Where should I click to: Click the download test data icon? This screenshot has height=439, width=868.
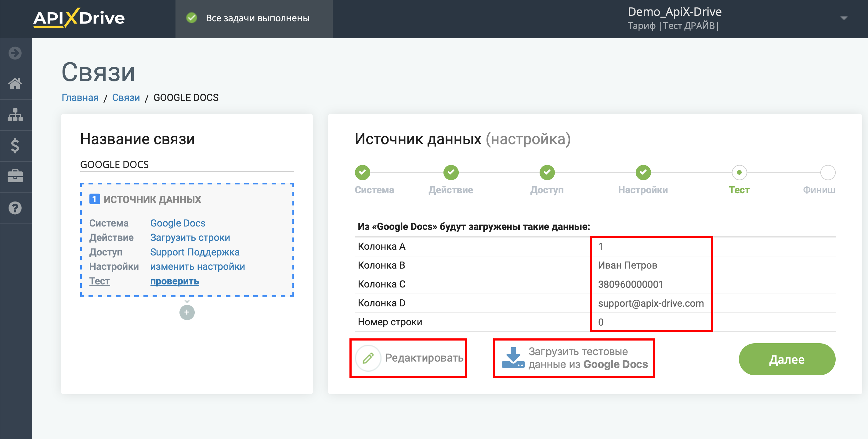click(x=513, y=358)
